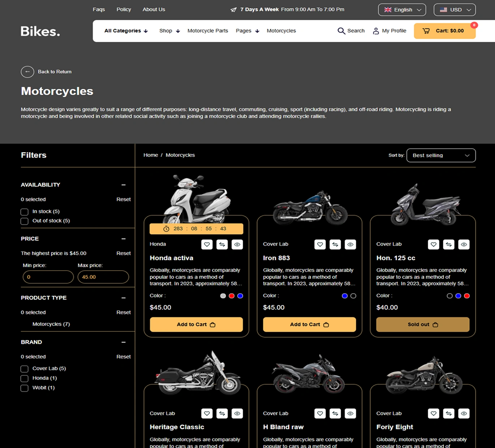The width and height of the screenshot is (495, 448).
Task: Open the Policy page
Action: pos(124,9)
